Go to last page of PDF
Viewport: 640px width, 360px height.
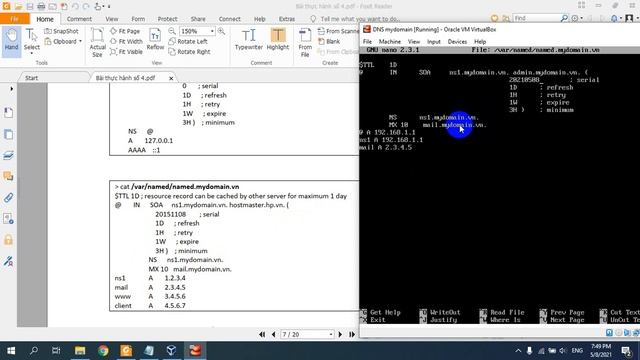351,334
